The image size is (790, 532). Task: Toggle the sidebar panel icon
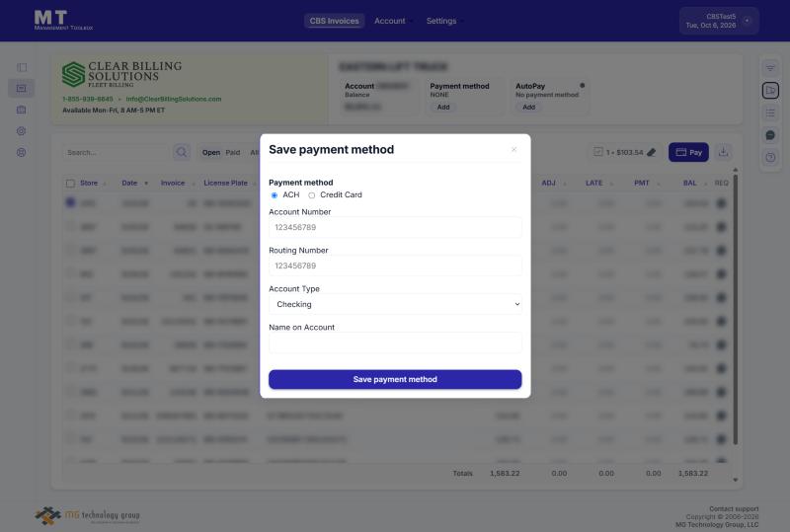(22, 67)
